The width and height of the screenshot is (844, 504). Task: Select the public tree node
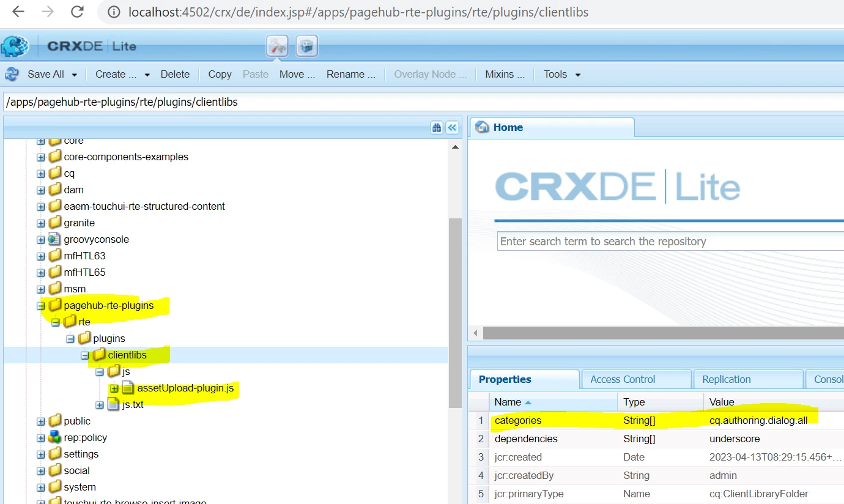77,421
